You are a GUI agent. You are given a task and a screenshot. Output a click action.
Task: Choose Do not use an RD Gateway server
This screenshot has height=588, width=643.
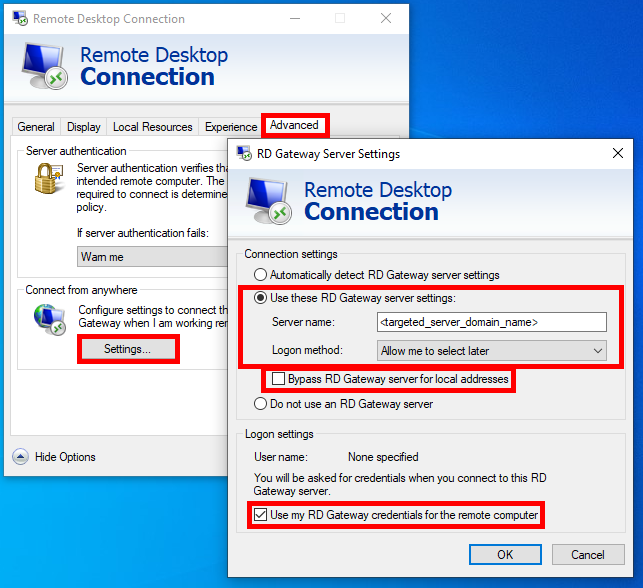coord(261,404)
